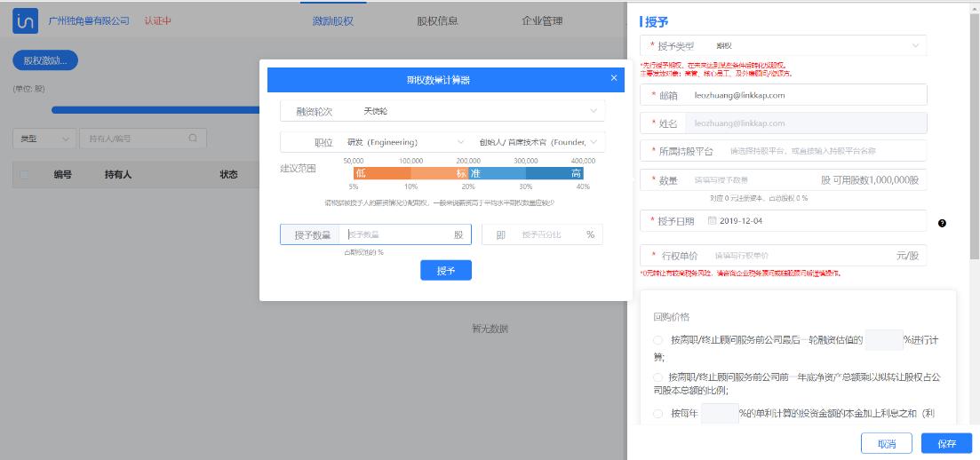Switch to the 股权信息 tab
Viewport: 980px width, 460px height.
(437, 20)
